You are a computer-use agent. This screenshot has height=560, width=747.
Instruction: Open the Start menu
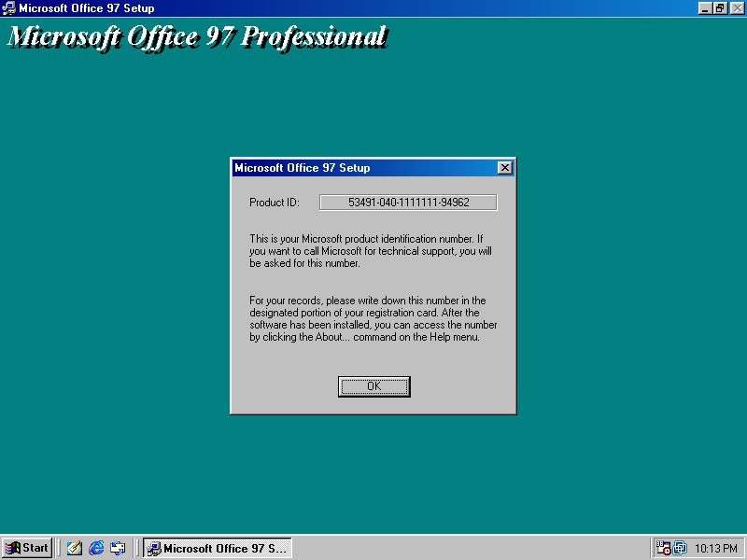click(25, 548)
